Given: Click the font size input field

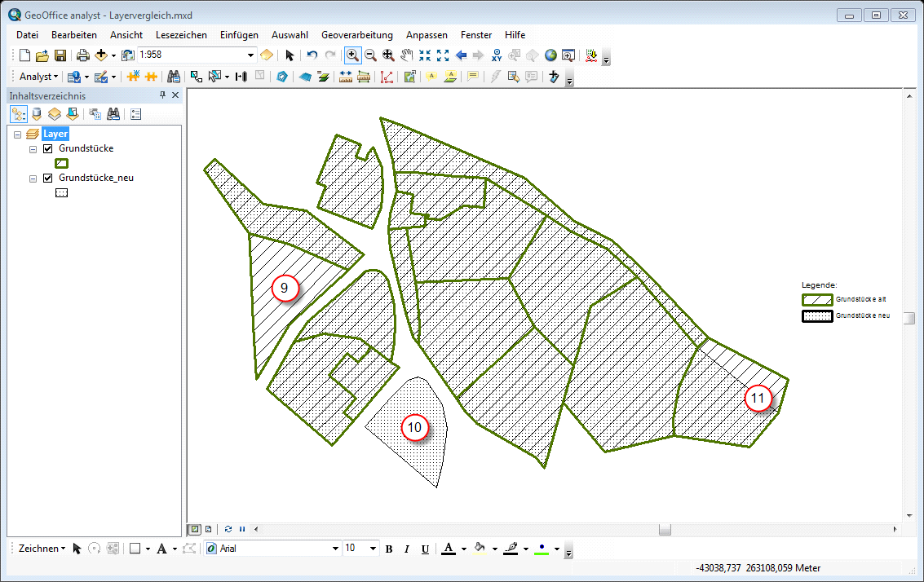Looking at the screenshot, I should [355, 549].
